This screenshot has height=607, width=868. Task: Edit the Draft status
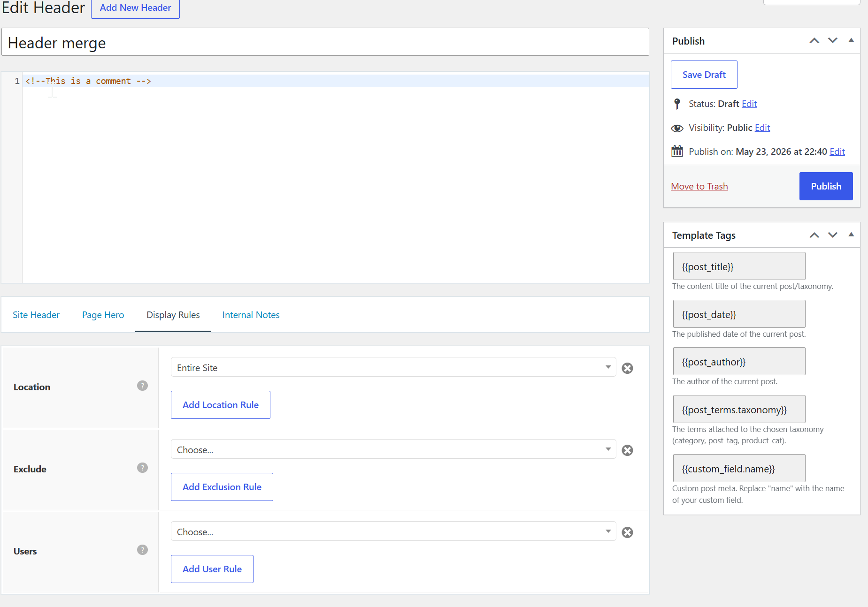(x=749, y=104)
